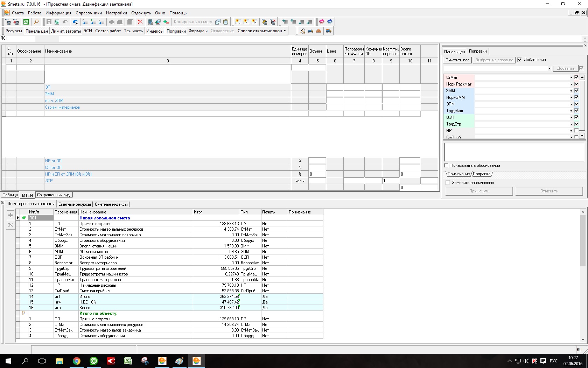
Task: Uncheck the СтМат row checkbox
Action: pos(576,77)
